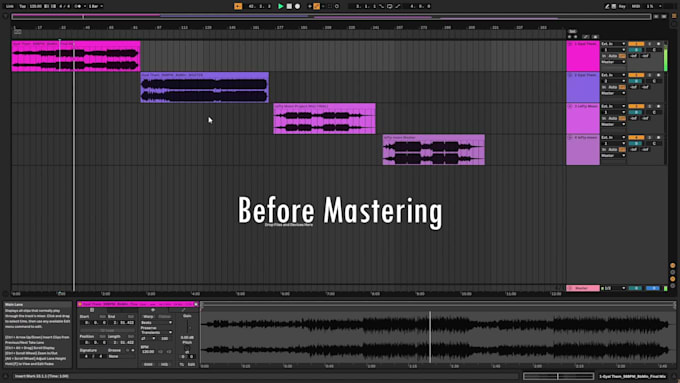Select the Lefty Moon Master clip on track 4
The height and width of the screenshot is (383, 680).
434,150
